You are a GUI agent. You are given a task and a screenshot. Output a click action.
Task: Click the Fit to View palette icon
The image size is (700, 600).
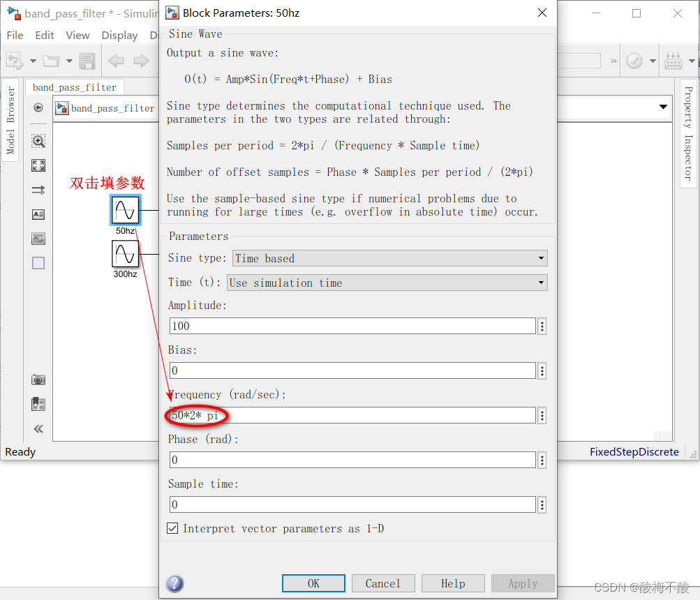click(x=38, y=165)
